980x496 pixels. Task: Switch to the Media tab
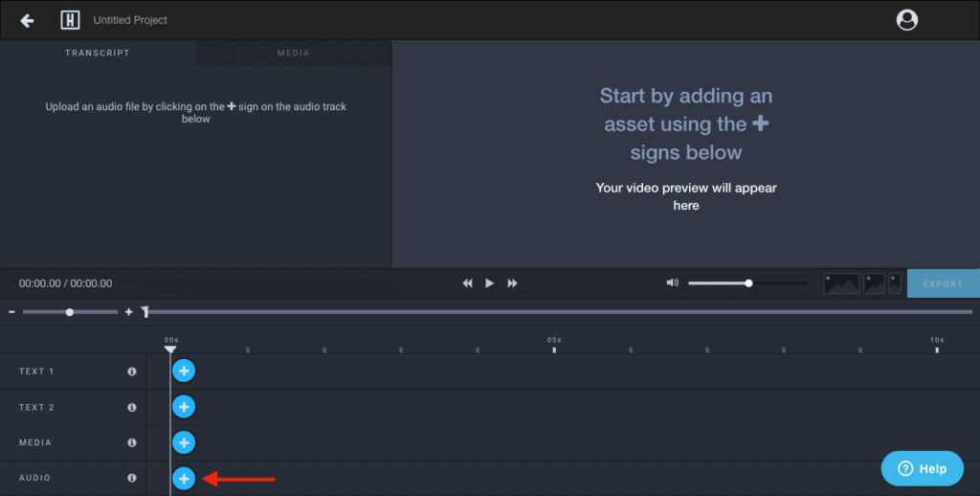[x=293, y=54]
